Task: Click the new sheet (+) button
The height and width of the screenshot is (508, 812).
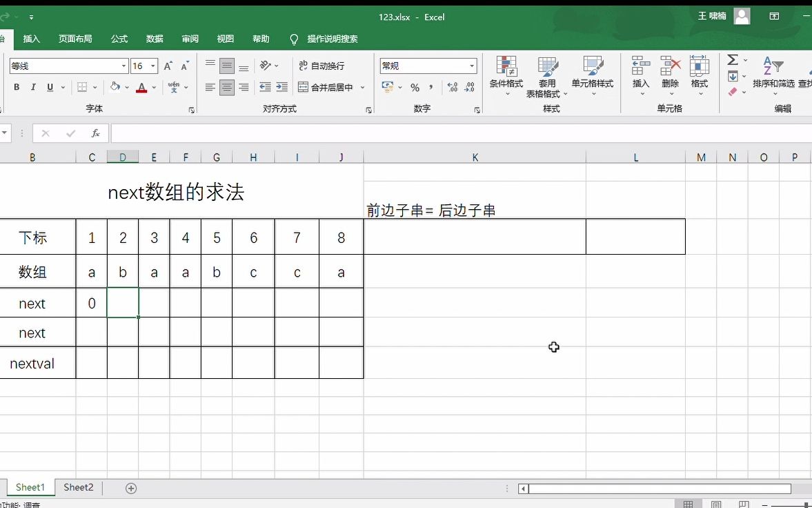Action: tap(130, 487)
